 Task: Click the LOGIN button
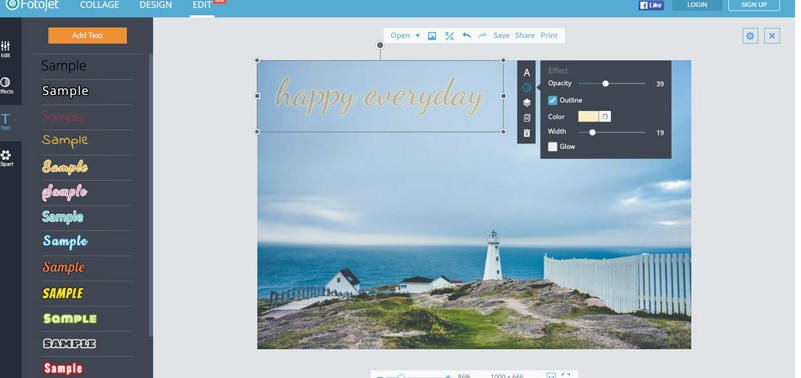click(x=697, y=5)
